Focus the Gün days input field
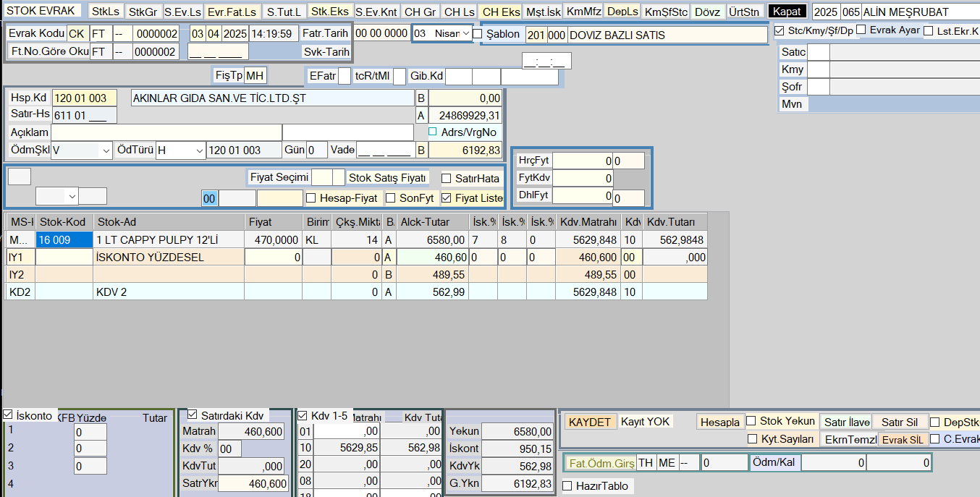 point(316,150)
